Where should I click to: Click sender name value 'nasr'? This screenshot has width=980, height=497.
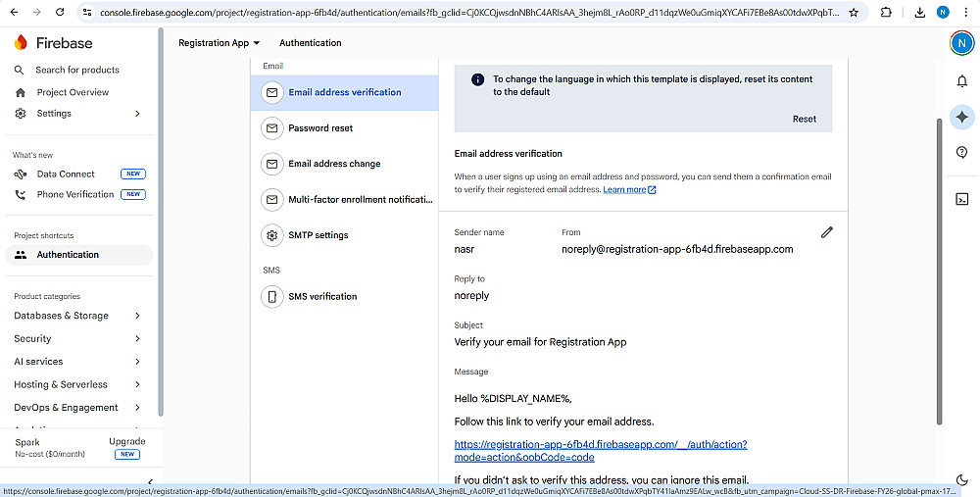pos(465,249)
